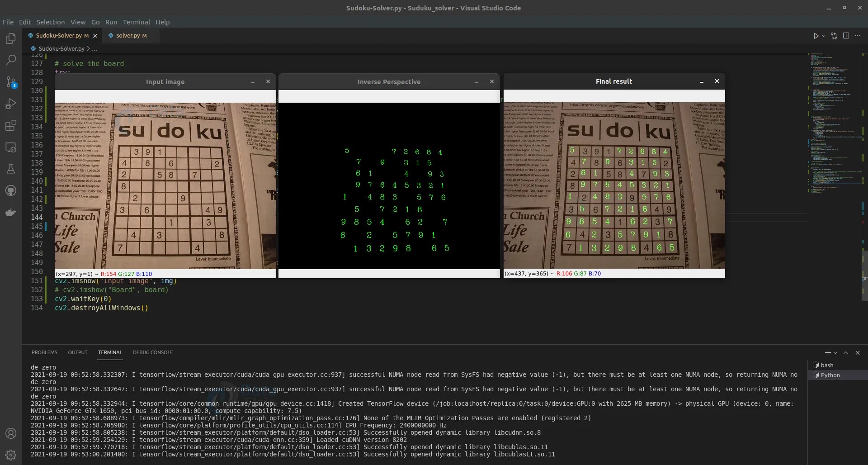Open the Search view
This screenshot has width=868, height=465.
[x=11, y=60]
